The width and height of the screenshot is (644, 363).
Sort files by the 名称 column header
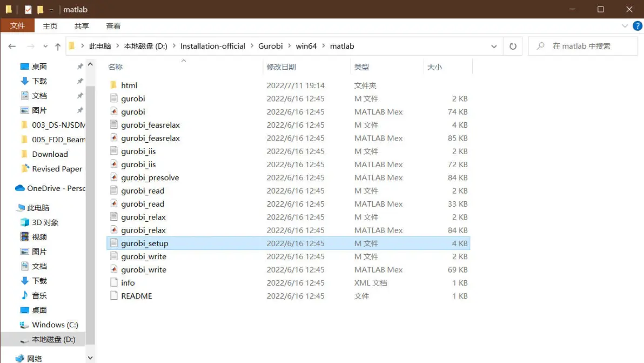pyautogui.click(x=116, y=67)
